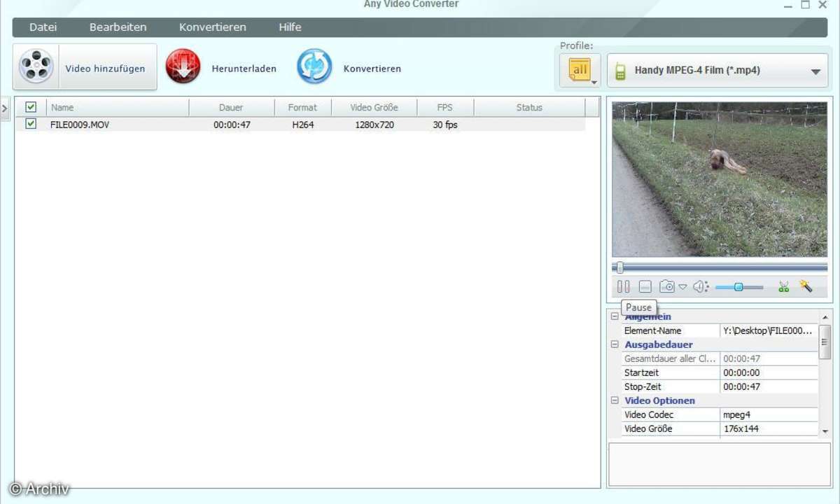This screenshot has height=504, width=840.
Task: Click the Element-Name property label
Action: (x=652, y=330)
